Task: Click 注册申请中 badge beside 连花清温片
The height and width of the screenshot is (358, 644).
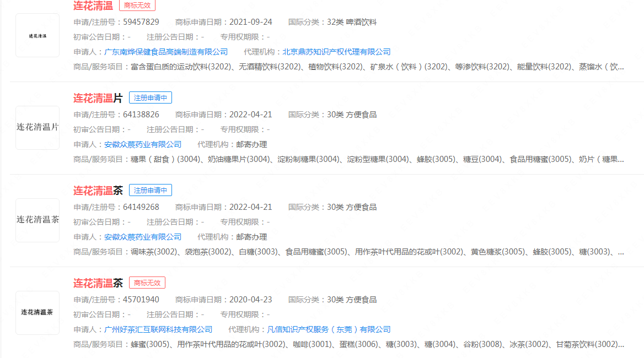Action: [151, 97]
